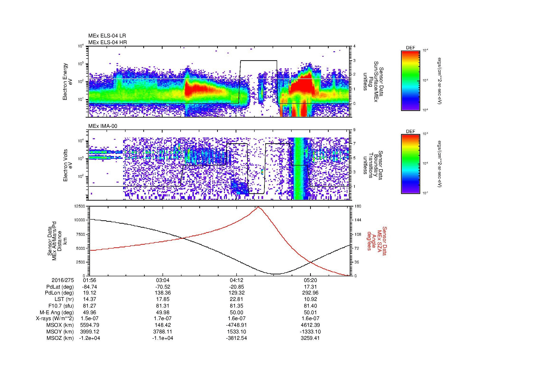
Task: Select the 05:20 time tick label
Action: tap(310, 280)
